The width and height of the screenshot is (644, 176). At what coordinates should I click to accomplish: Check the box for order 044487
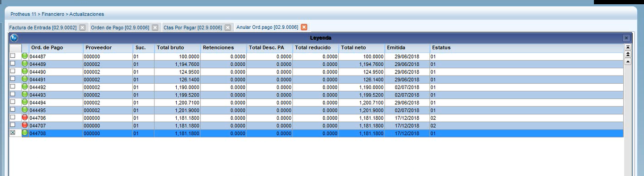[13, 56]
